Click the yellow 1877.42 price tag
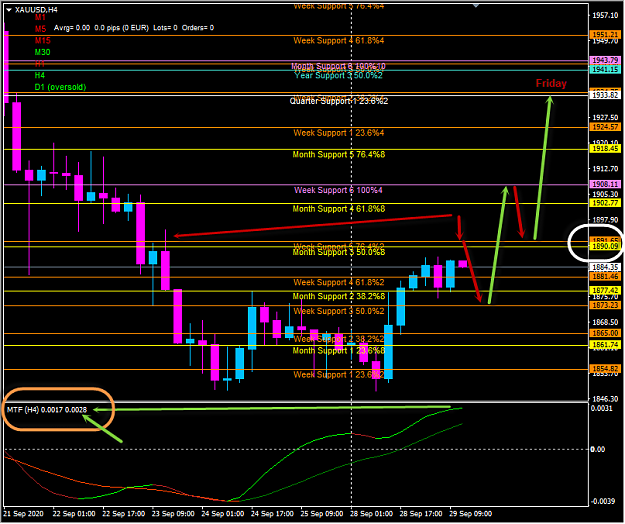The image size is (625, 524). click(605, 290)
